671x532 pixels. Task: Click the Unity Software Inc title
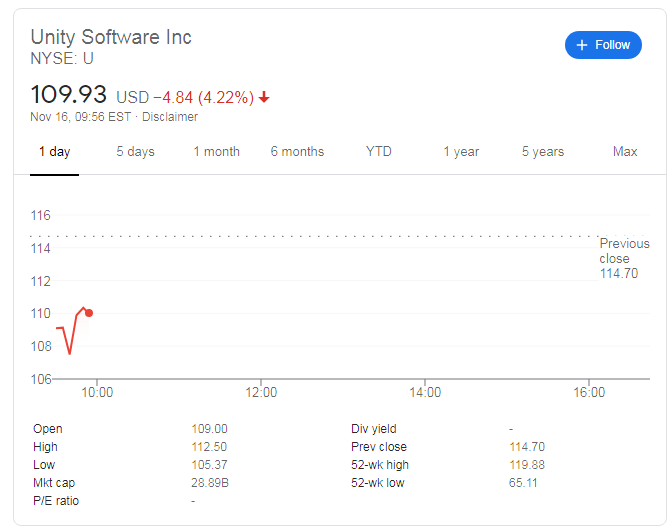111,37
